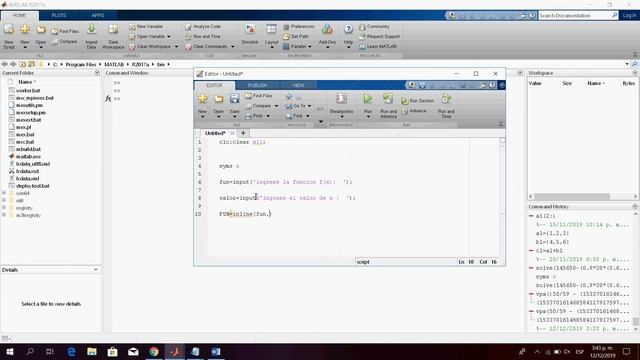The width and height of the screenshot is (640, 360).
Task: Select deploytool.bat in Current Folder
Action: [x=33, y=186]
